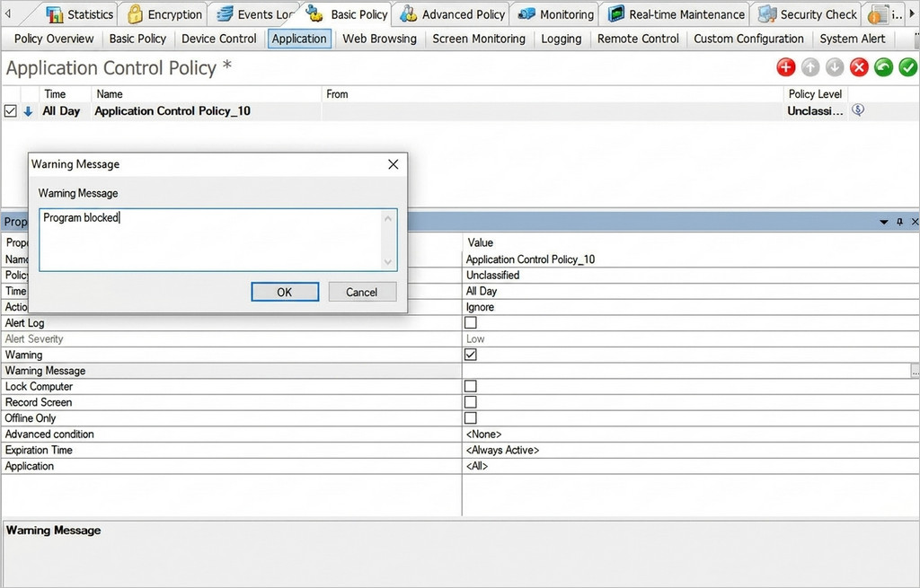
Task: Open the Time value All Day field
Action: click(x=691, y=291)
